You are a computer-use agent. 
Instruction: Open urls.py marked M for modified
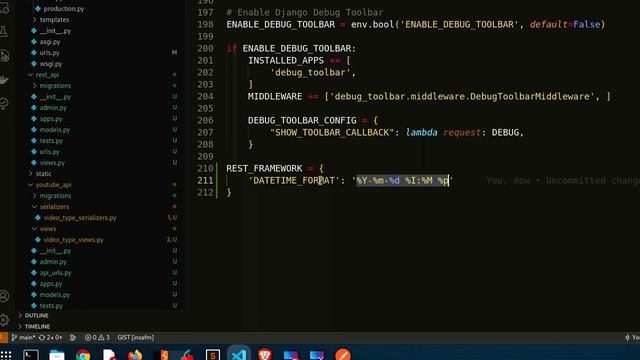tap(49, 53)
